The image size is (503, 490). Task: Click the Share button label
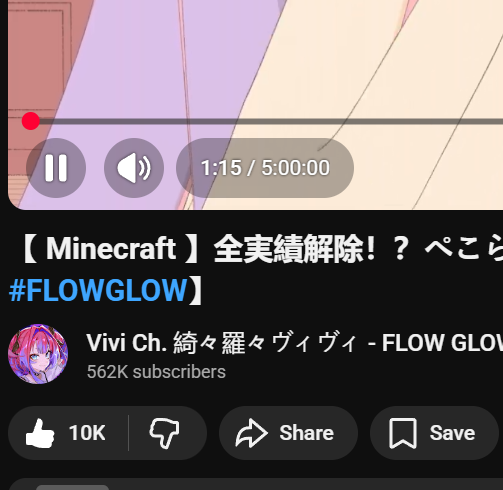(306, 433)
